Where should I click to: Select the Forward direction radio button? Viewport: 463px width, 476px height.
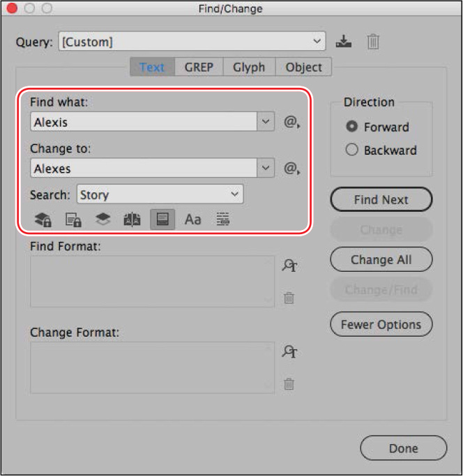pos(352,126)
